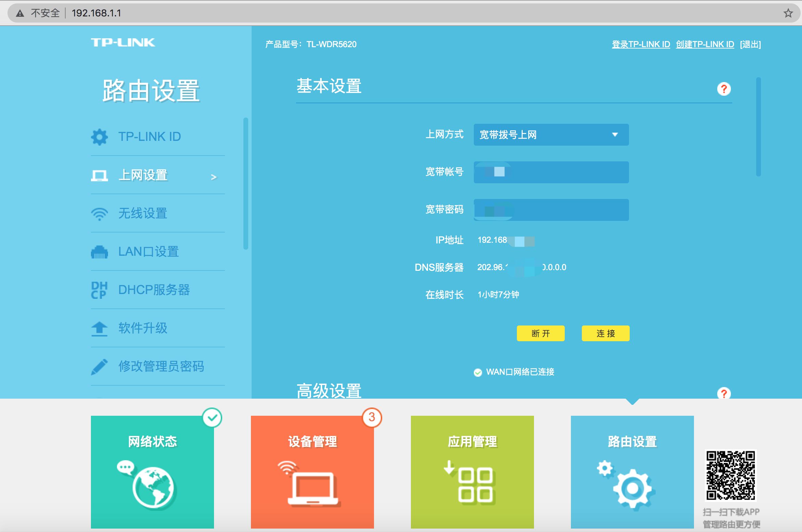Screen dimensions: 802x532
Task: Click the DNS服务器 label
Action: coord(439,267)
